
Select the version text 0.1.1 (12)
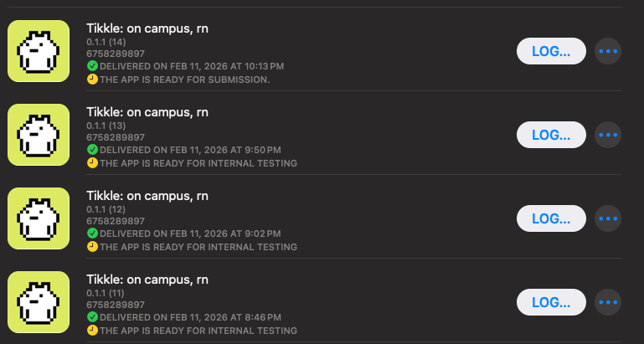click(106, 209)
